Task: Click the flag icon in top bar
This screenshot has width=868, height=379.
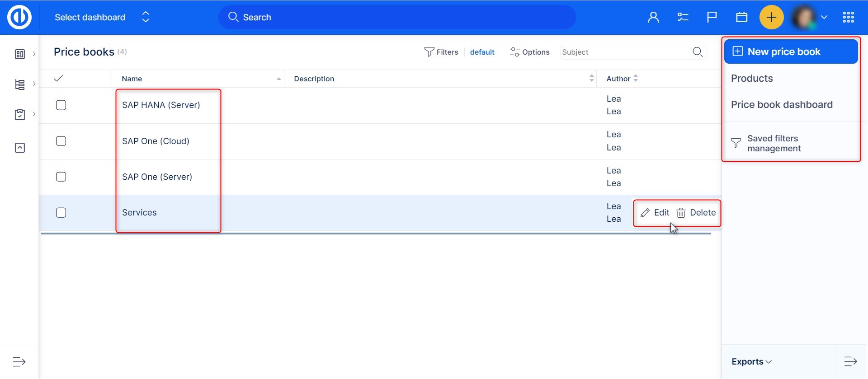Action: point(712,17)
